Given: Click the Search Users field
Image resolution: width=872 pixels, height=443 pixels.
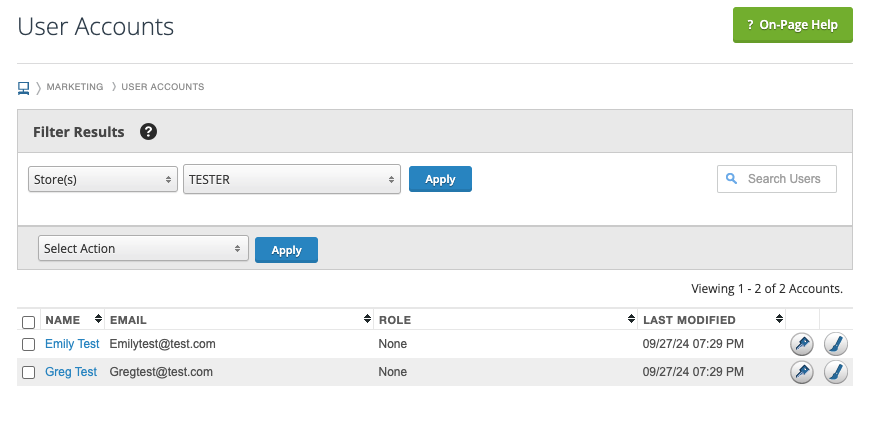Looking at the screenshot, I should click(783, 179).
